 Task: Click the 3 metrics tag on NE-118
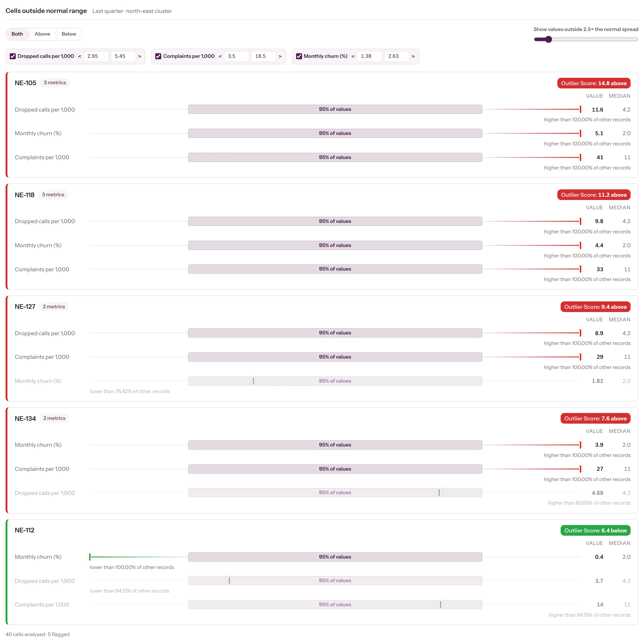click(53, 195)
